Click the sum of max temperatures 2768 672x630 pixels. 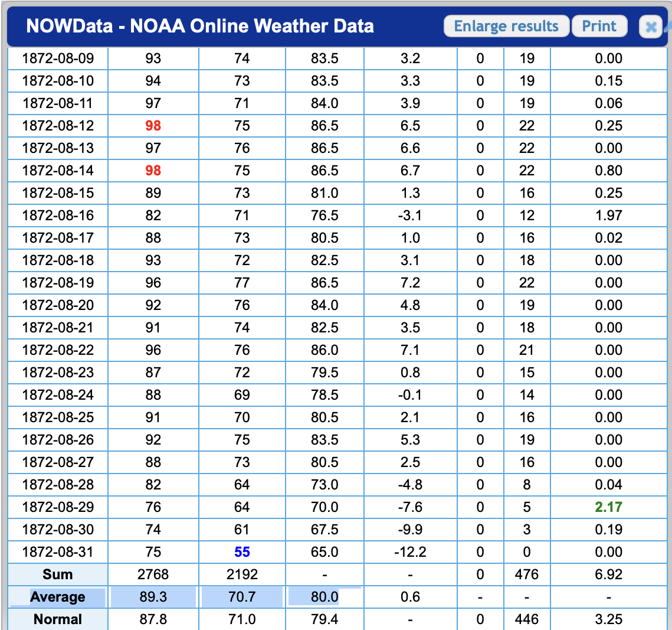(x=153, y=574)
